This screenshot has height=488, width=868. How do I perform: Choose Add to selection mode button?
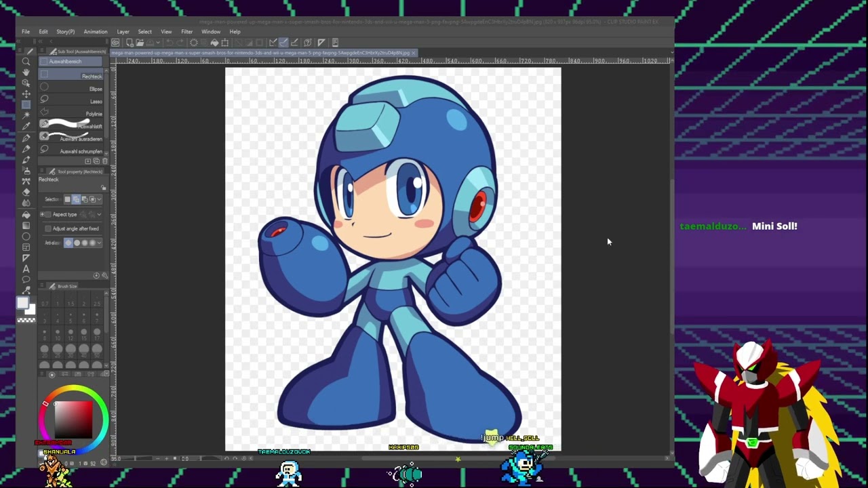pyautogui.click(x=76, y=199)
